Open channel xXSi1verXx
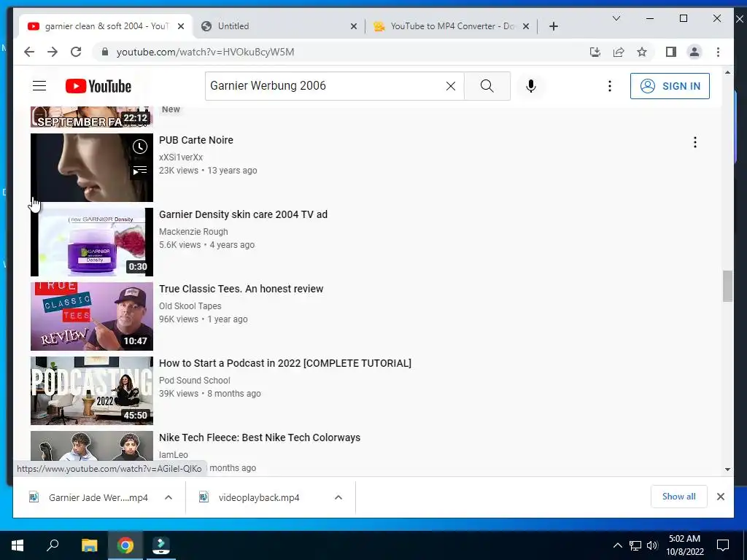The height and width of the screenshot is (560, 747). click(181, 157)
